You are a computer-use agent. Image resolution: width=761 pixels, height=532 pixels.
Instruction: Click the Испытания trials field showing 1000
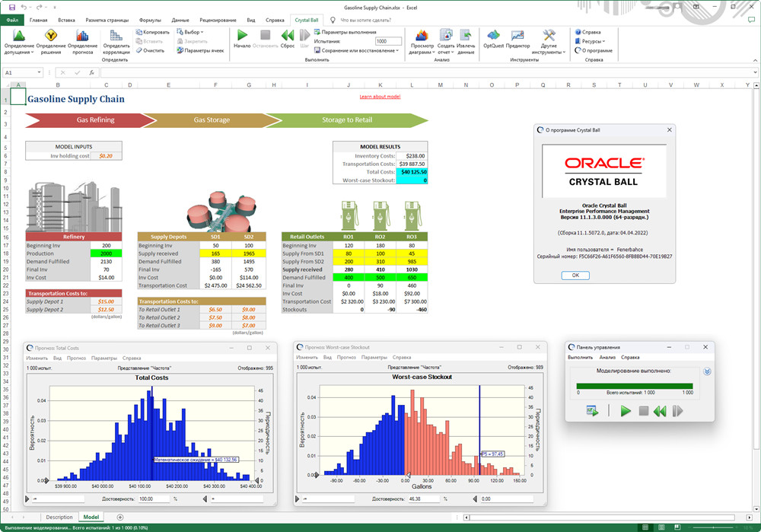coord(388,41)
